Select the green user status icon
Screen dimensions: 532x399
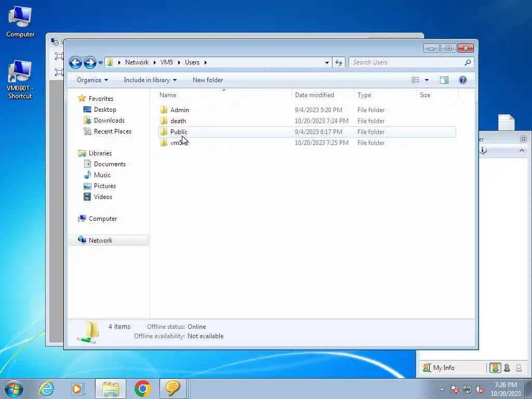tap(495, 368)
